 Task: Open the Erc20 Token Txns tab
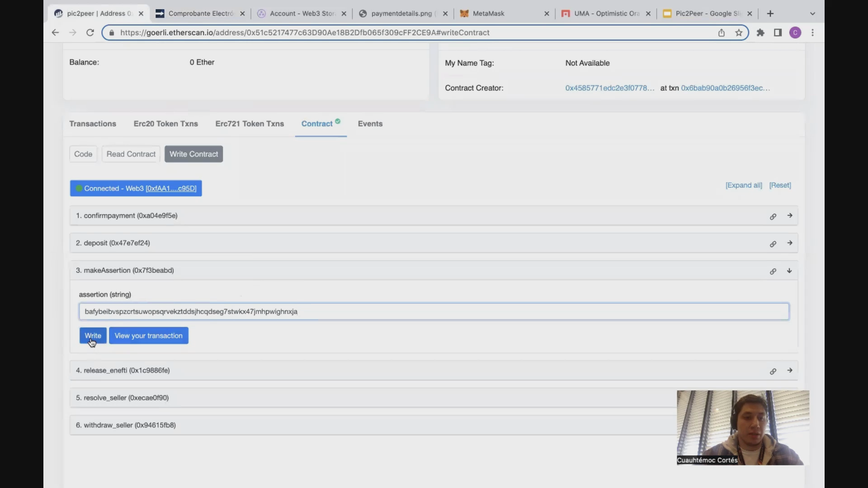tap(166, 124)
